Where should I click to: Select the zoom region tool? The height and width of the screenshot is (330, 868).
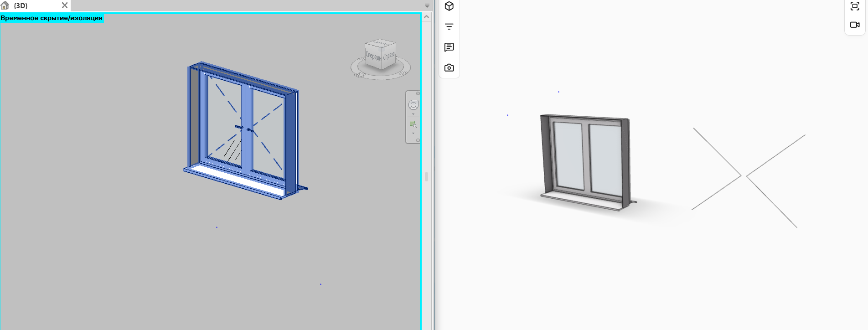[413, 124]
